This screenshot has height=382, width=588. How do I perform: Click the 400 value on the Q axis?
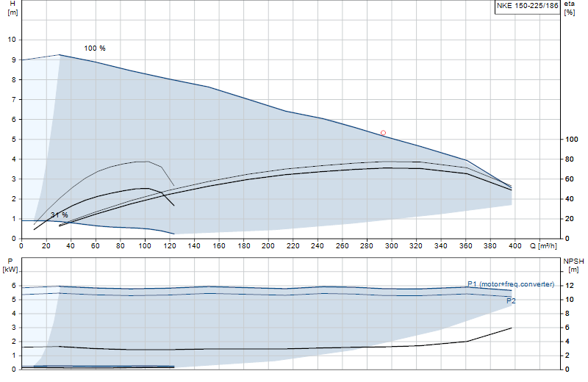tap(515, 246)
